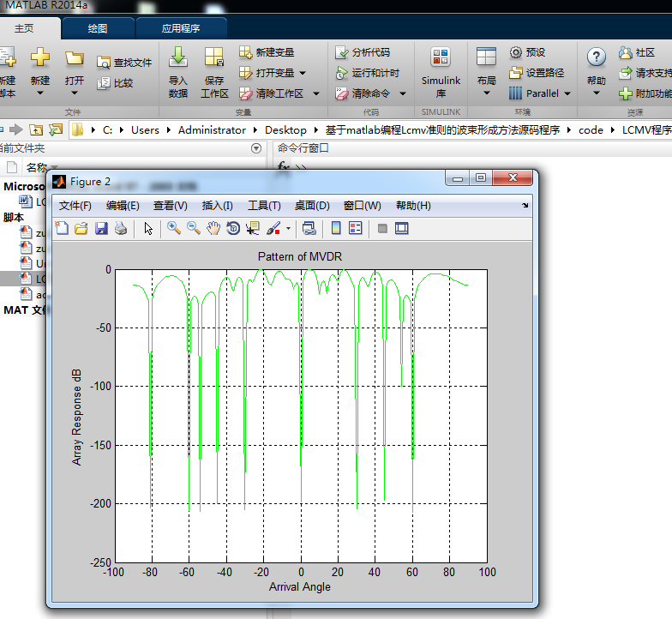
Task: Click Open File icon in Figure 2 toolbar
Action: pos(81,228)
